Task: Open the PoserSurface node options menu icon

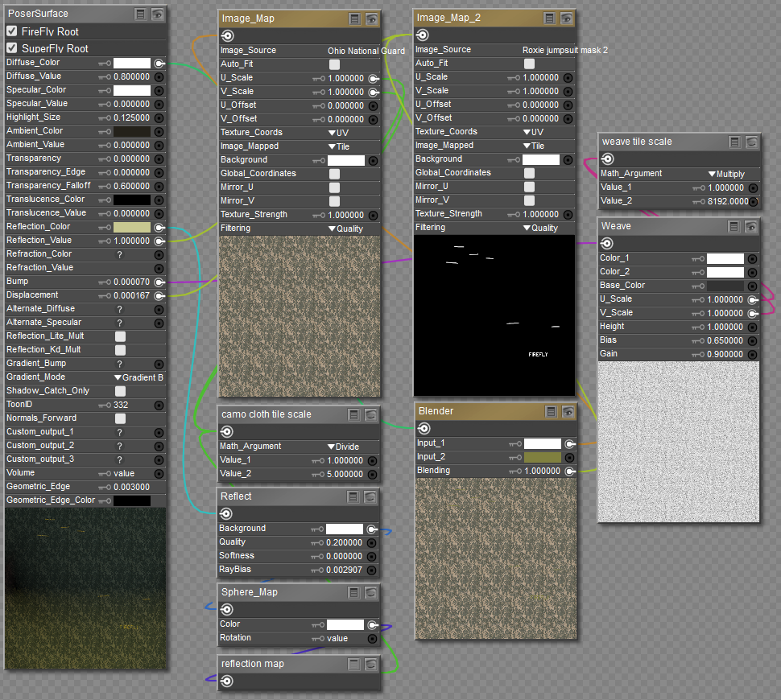Action: pos(140,14)
